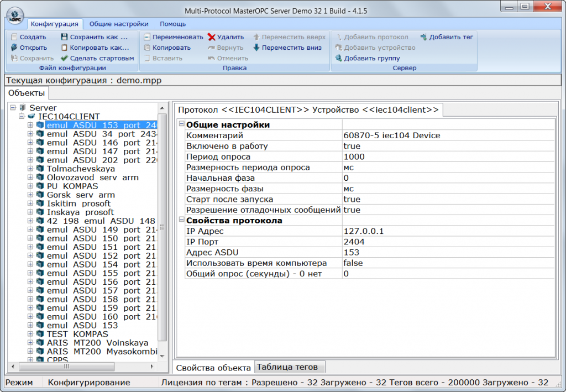This screenshot has height=392, width=566.
Task: Click the Сохранить как ... button label
Action: click(x=98, y=37)
